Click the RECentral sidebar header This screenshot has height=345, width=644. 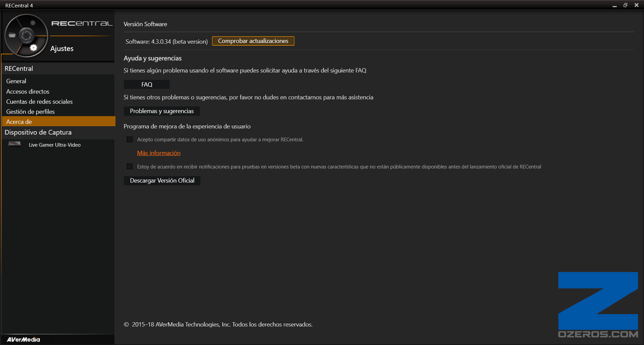point(58,68)
